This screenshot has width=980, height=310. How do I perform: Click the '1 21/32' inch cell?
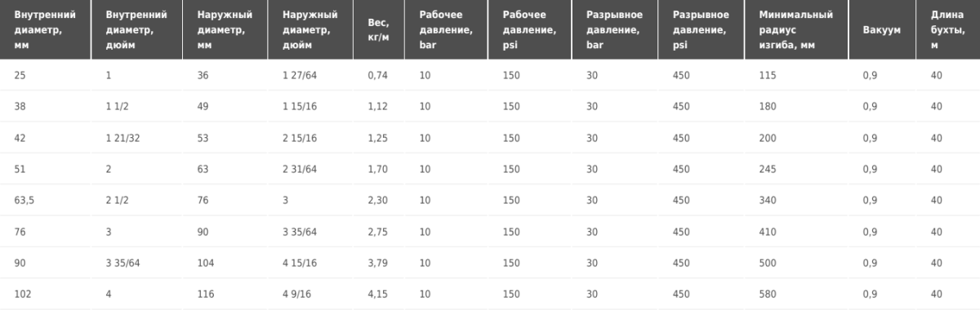[122, 138]
